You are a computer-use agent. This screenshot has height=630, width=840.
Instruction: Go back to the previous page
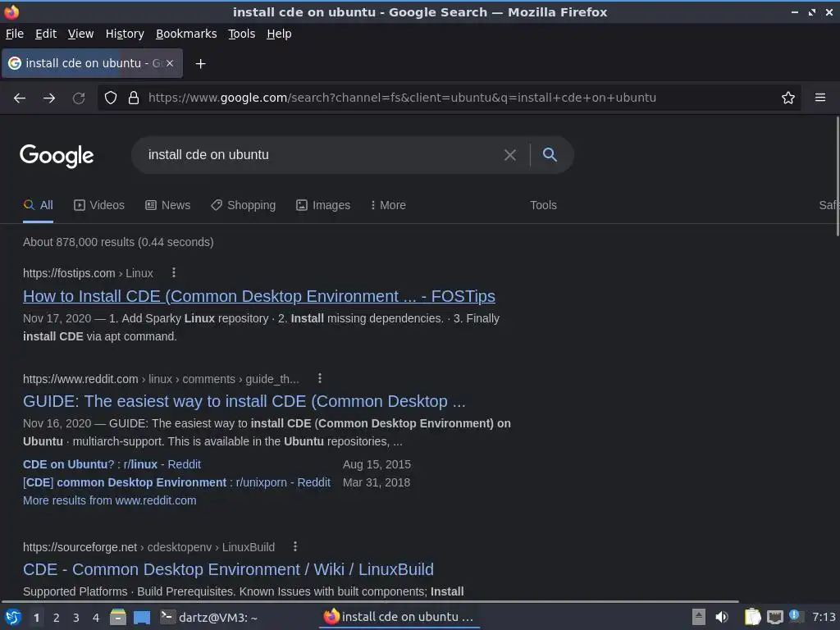tap(20, 98)
